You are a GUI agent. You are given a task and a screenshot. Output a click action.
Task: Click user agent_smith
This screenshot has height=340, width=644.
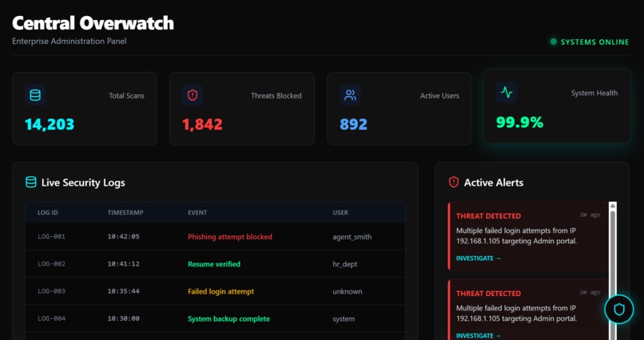click(352, 237)
